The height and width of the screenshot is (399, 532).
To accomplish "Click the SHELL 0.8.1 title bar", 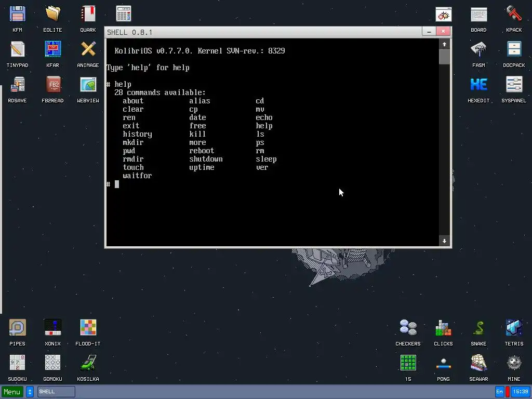I will click(x=263, y=32).
